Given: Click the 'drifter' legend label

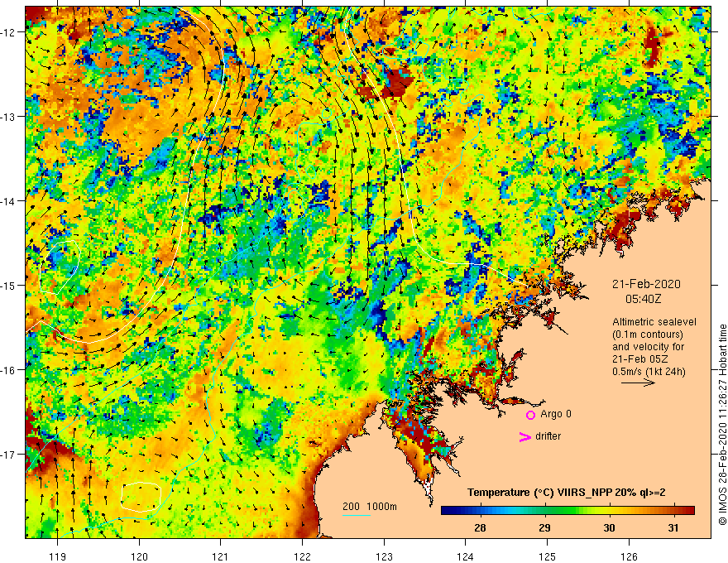Looking at the screenshot, I should pyautogui.click(x=548, y=436).
